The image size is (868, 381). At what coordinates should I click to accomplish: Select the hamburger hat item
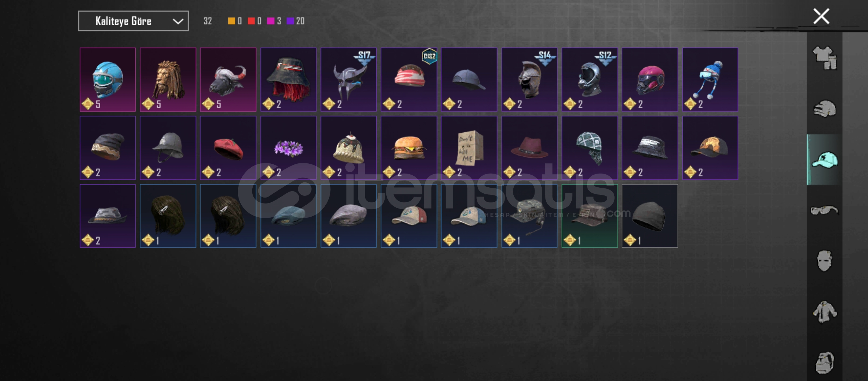click(409, 148)
